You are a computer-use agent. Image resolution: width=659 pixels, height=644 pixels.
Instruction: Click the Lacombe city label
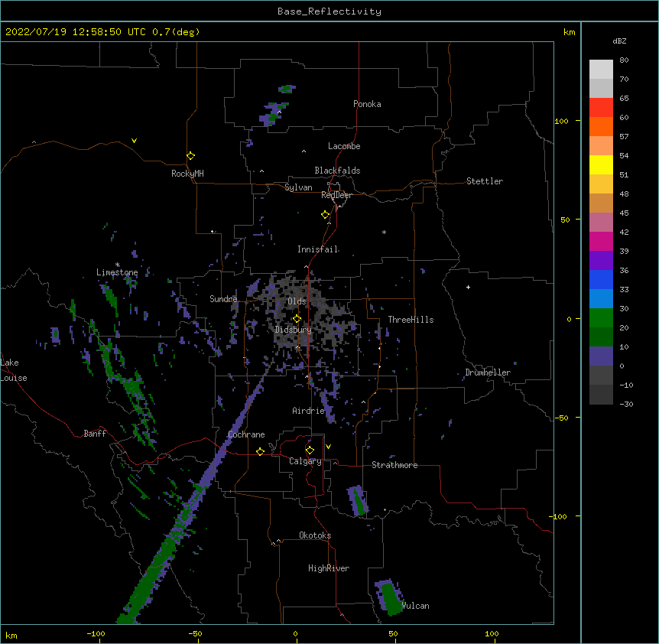coord(344,146)
